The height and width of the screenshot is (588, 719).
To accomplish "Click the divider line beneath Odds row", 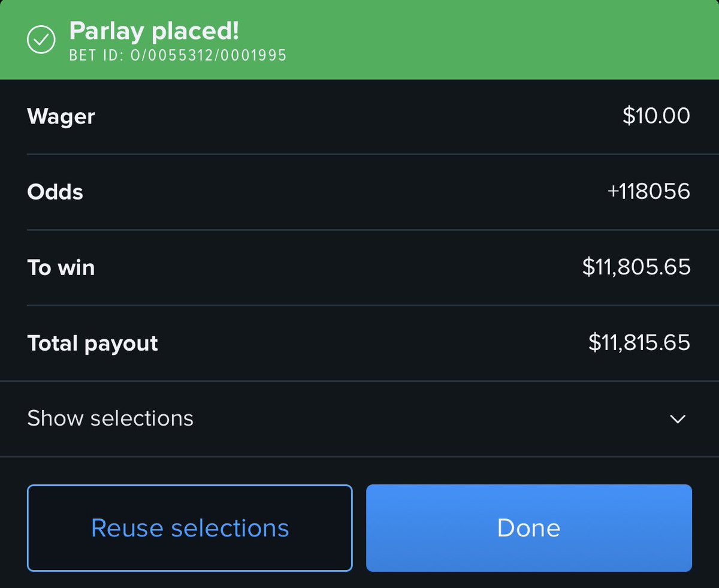I will pos(359,230).
